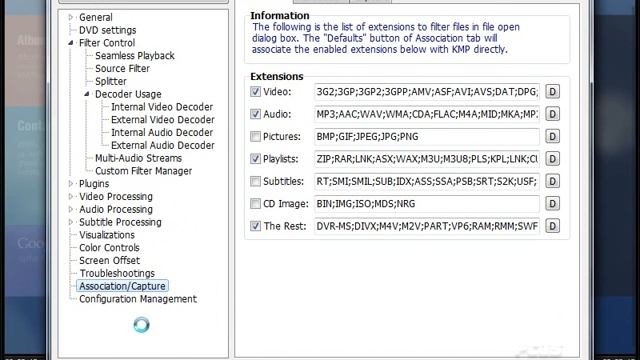The width and height of the screenshot is (640, 360).
Task: Click the D default button for Pictures
Action: (552, 136)
